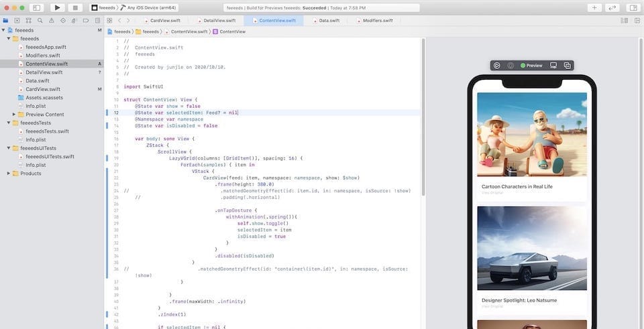Toggle the inspector panel visibility

(x=631, y=7)
